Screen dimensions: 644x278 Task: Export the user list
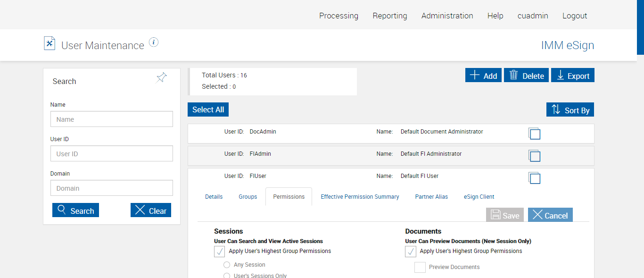click(x=572, y=76)
